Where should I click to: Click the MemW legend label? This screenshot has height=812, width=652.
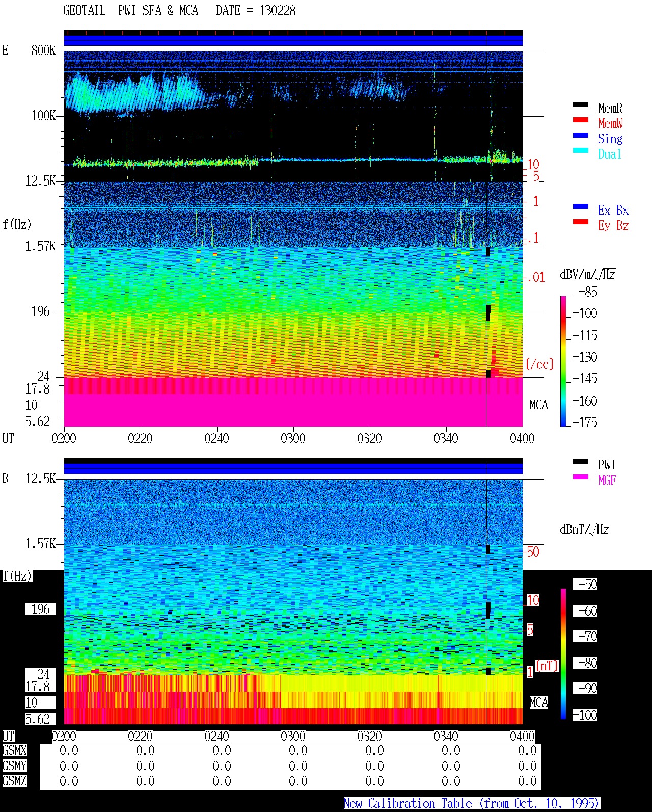pos(610,123)
